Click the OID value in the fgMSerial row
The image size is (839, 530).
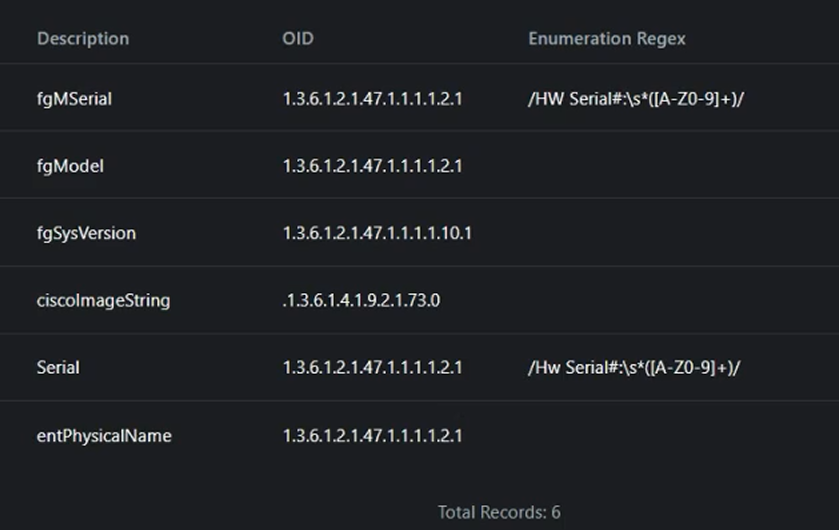(x=372, y=99)
